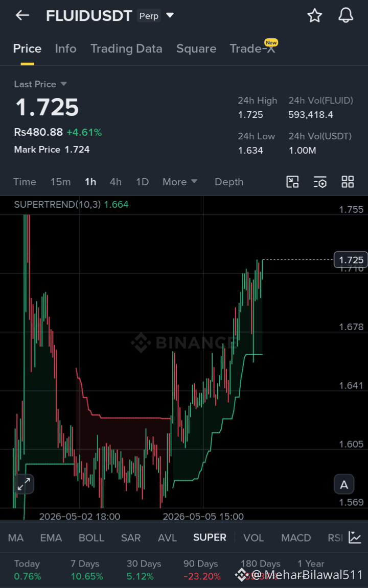Image resolution: width=368 pixels, height=588 pixels.
Task: Tap the 2026-05-02 18:00 time axis label
Action: [x=80, y=517]
